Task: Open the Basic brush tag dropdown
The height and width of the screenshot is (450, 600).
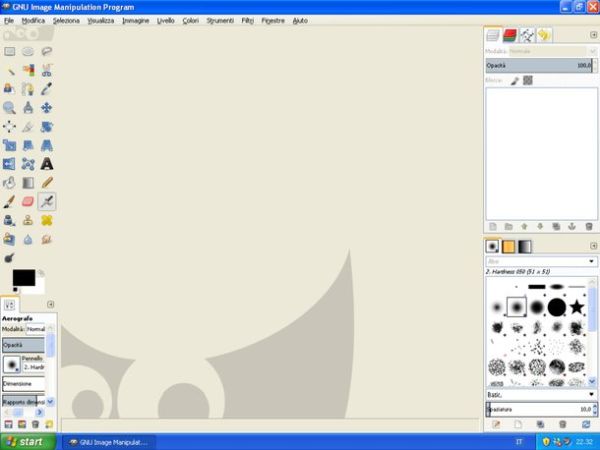Action: point(541,395)
